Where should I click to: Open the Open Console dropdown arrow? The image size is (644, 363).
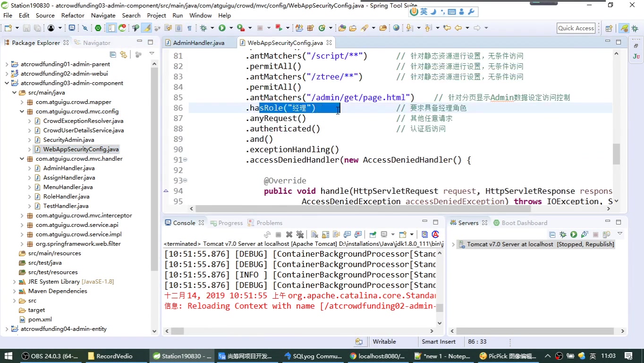pyautogui.click(x=412, y=234)
